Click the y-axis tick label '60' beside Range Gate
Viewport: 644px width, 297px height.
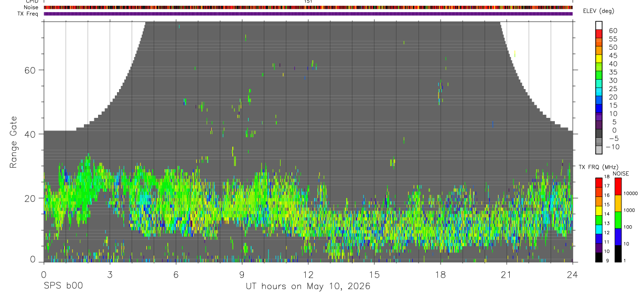[31, 70]
